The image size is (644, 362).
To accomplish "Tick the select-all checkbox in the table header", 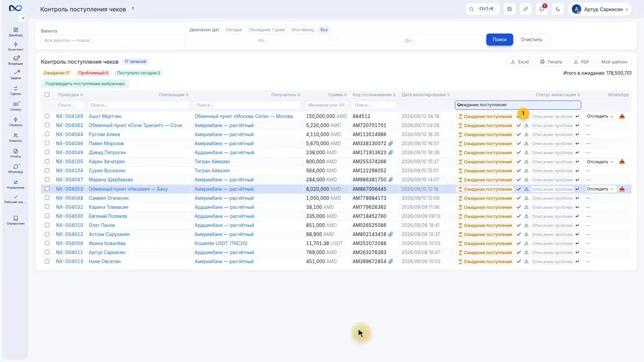I will [x=47, y=95].
